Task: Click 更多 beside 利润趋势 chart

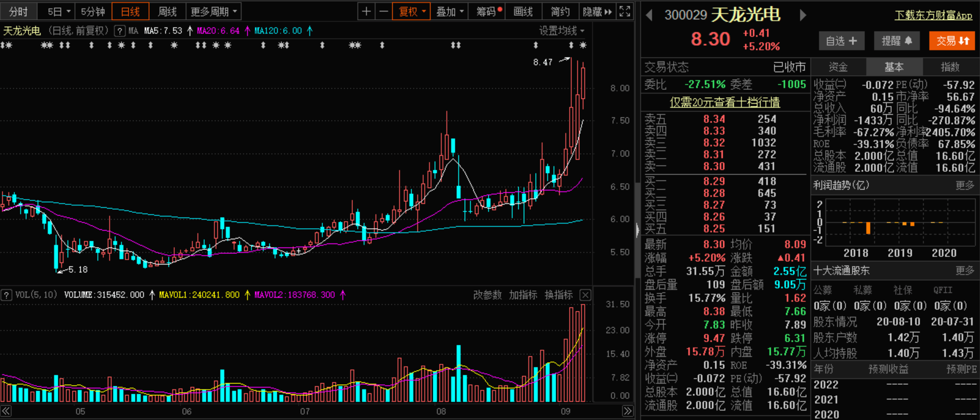Action: tap(964, 185)
